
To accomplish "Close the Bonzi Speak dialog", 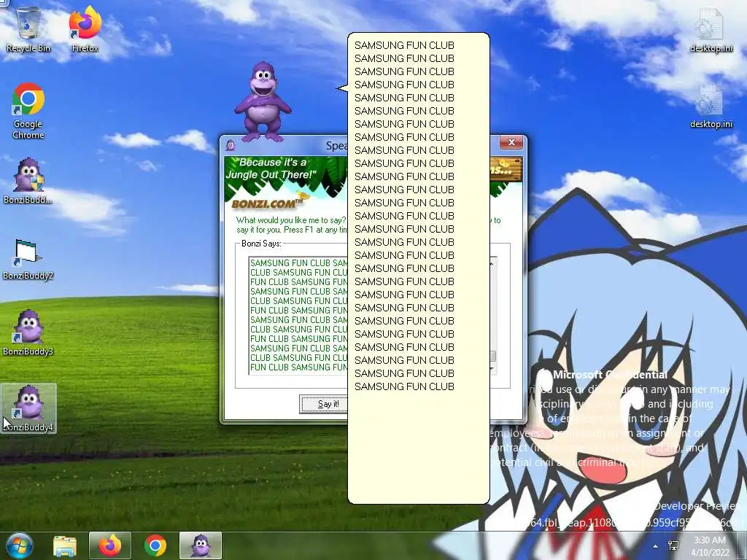I will pos(511,142).
